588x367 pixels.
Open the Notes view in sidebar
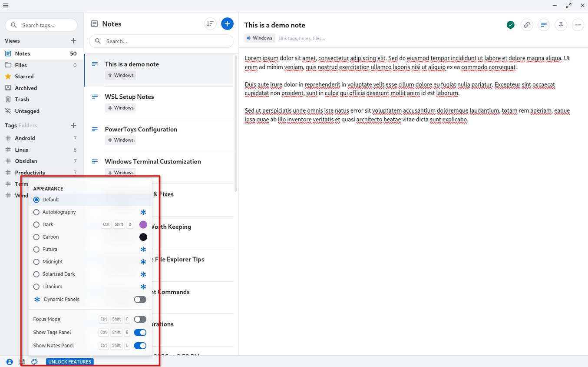(x=42, y=53)
